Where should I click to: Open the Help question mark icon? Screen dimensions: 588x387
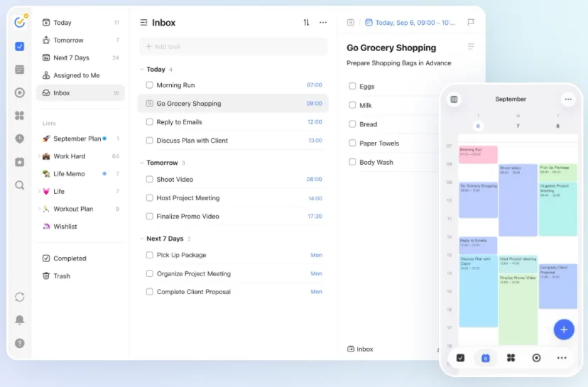(x=19, y=343)
